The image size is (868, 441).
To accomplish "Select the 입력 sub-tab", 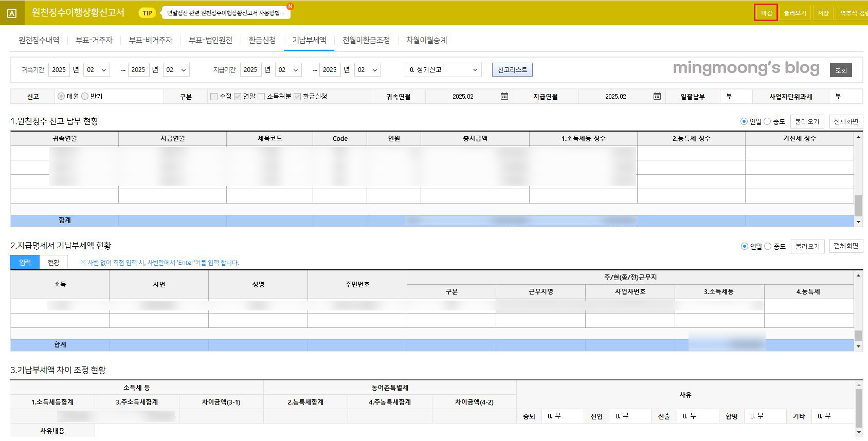I will pos(25,263).
